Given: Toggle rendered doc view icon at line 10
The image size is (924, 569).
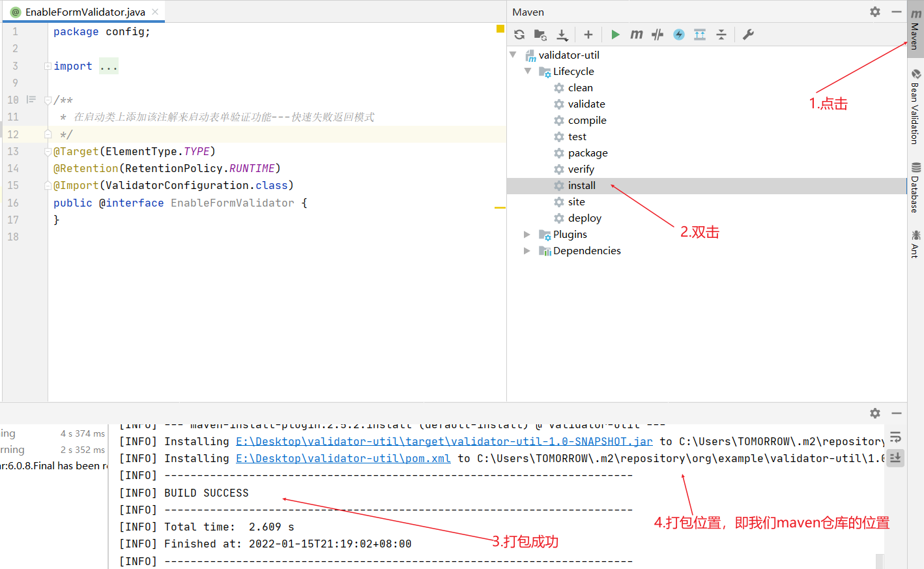Looking at the screenshot, I should [31, 100].
